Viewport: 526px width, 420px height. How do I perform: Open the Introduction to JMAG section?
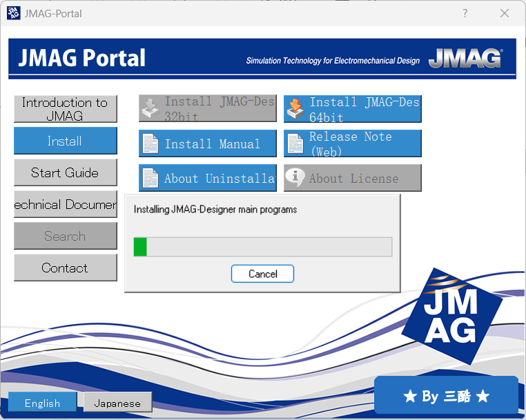click(66, 109)
